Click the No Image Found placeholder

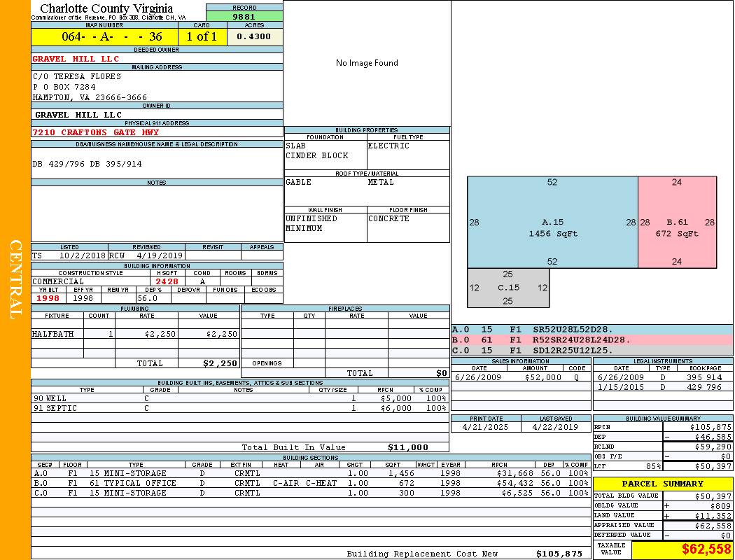click(367, 63)
